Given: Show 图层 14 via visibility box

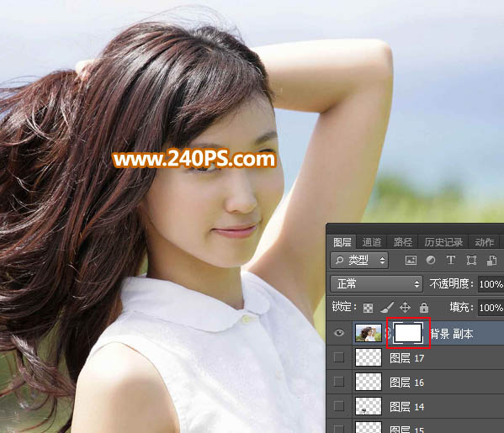Looking at the screenshot, I should [339, 406].
